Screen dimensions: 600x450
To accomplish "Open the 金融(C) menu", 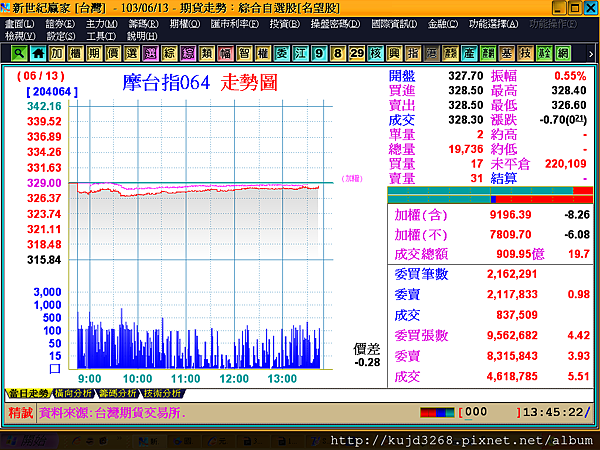I will coord(443,24).
